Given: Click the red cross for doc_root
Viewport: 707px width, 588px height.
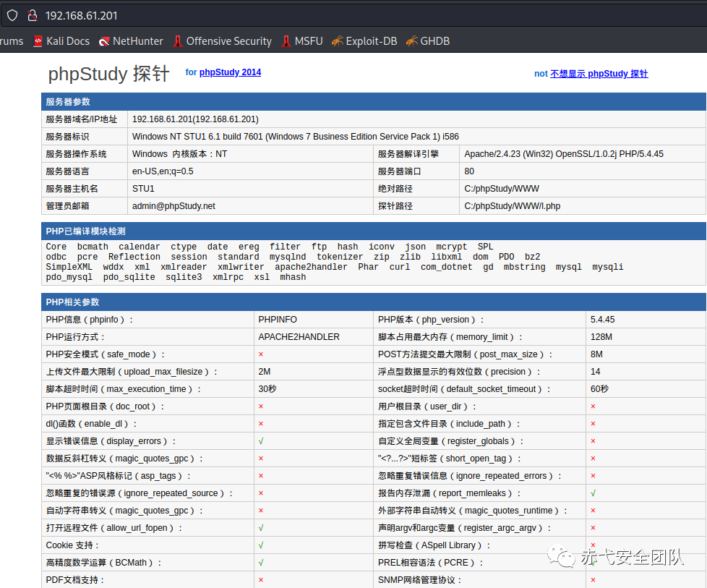Looking at the screenshot, I should click(x=261, y=406).
